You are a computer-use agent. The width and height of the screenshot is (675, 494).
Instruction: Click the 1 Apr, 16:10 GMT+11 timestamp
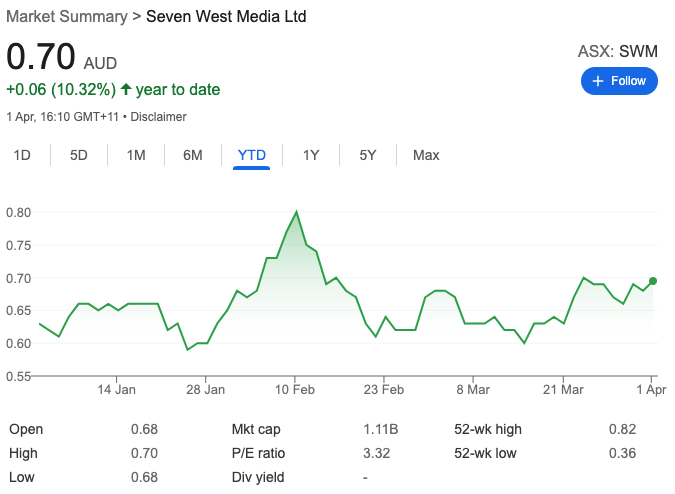(x=62, y=117)
